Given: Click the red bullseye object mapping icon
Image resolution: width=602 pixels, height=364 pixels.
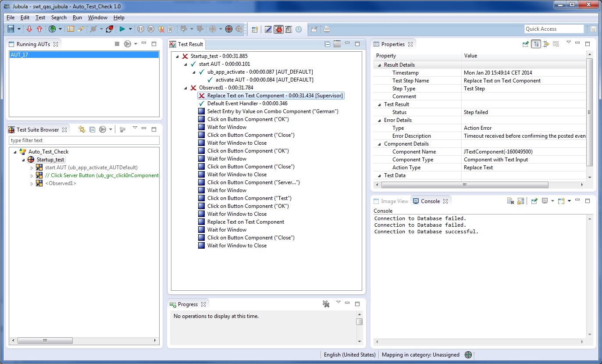Looking at the screenshot, I should click(x=229, y=29).
